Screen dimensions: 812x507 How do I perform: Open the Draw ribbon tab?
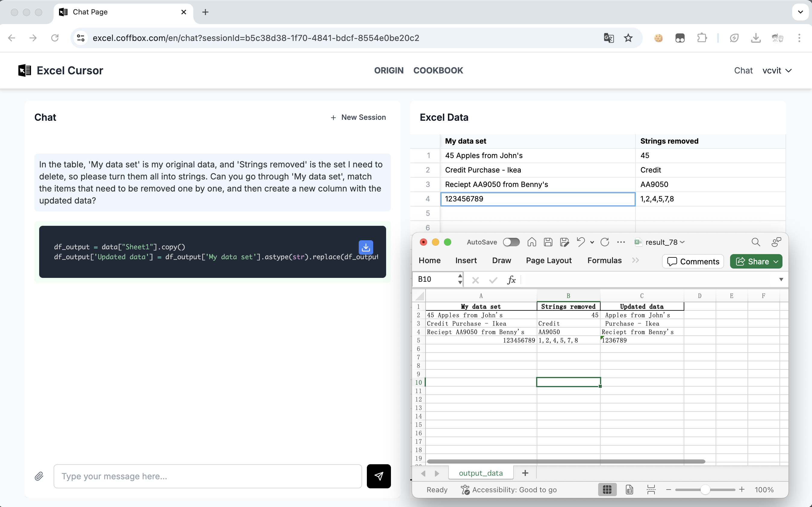click(501, 260)
